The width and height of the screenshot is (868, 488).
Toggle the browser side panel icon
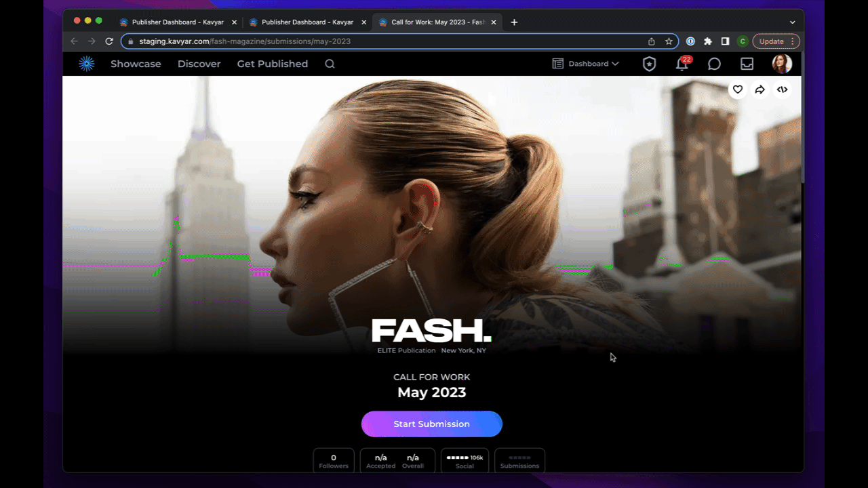pos(725,41)
